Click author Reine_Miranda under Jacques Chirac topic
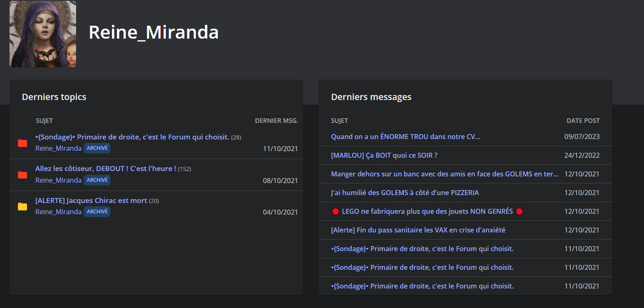This screenshot has width=644, height=308. pos(58,212)
